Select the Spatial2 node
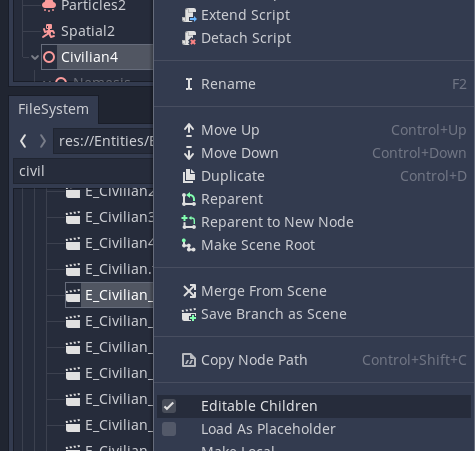 click(88, 31)
